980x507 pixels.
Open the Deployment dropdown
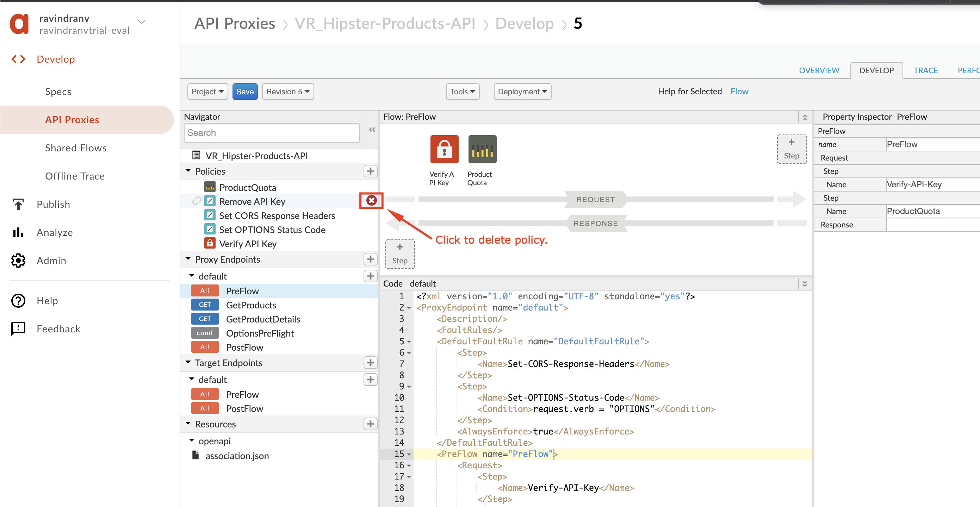pyautogui.click(x=522, y=92)
